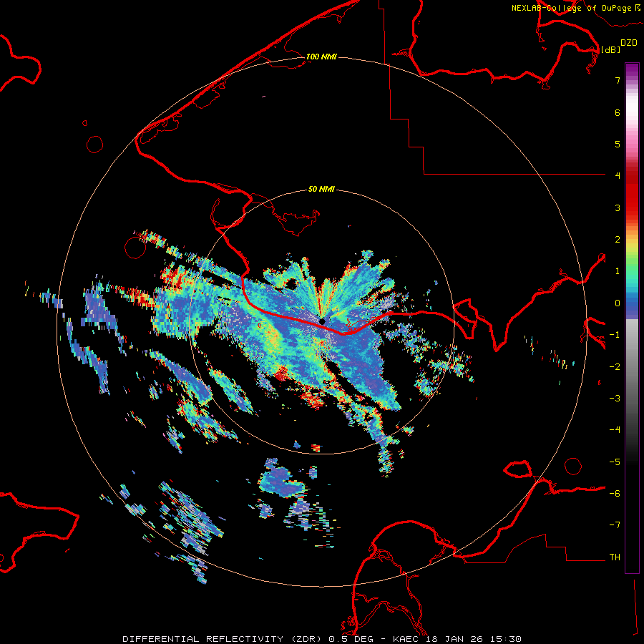The width and height of the screenshot is (644, 644).
Task: Click the "18 JAN 26" date in caption
Action: [x=454, y=639]
